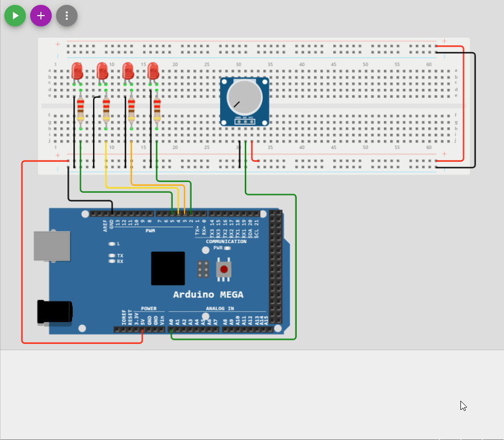This screenshot has width=504, height=440.
Task: Click the purple add part button
Action: (x=41, y=16)
